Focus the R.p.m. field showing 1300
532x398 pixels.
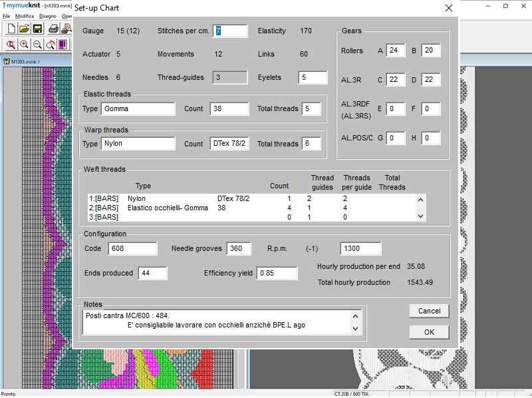[x=360, y=249]
